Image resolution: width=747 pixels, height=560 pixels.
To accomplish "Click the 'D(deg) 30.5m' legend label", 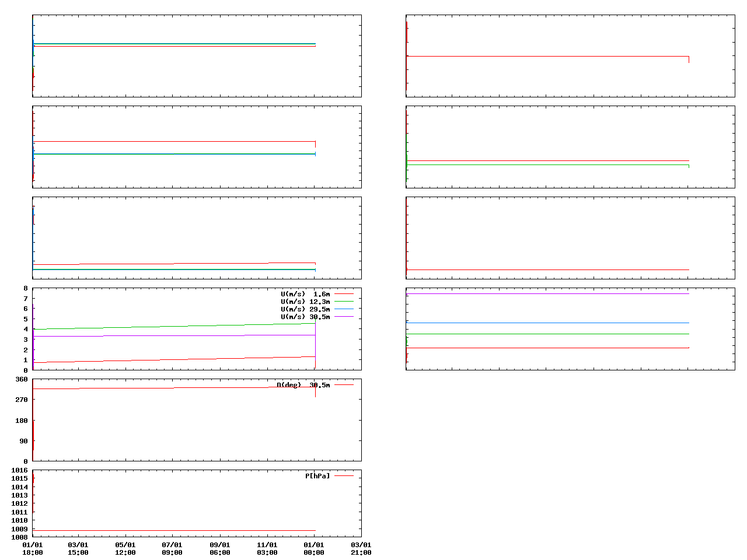I will (303, 385).
